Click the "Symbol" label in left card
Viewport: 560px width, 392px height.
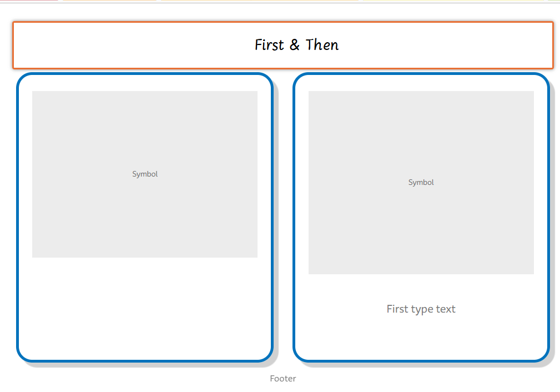pos(145,174)
